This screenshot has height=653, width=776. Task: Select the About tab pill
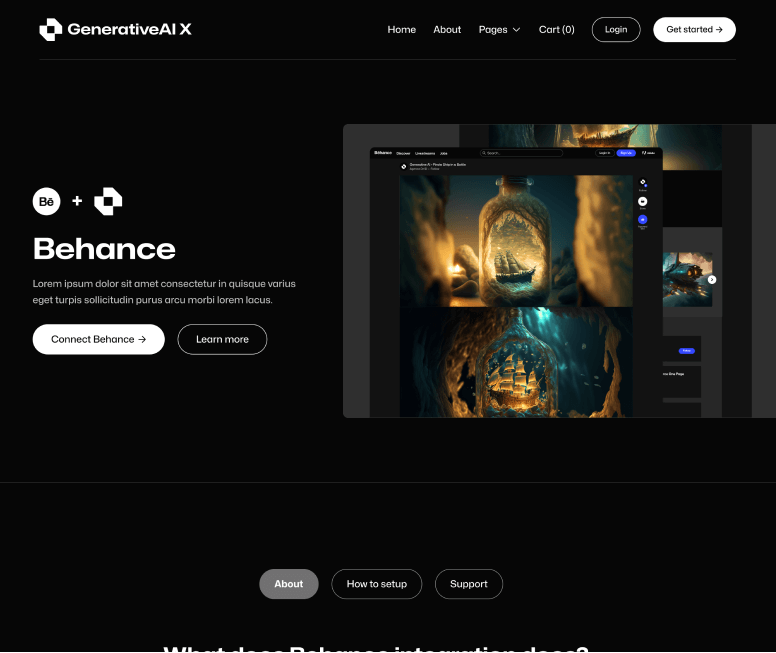click(289, 584)
